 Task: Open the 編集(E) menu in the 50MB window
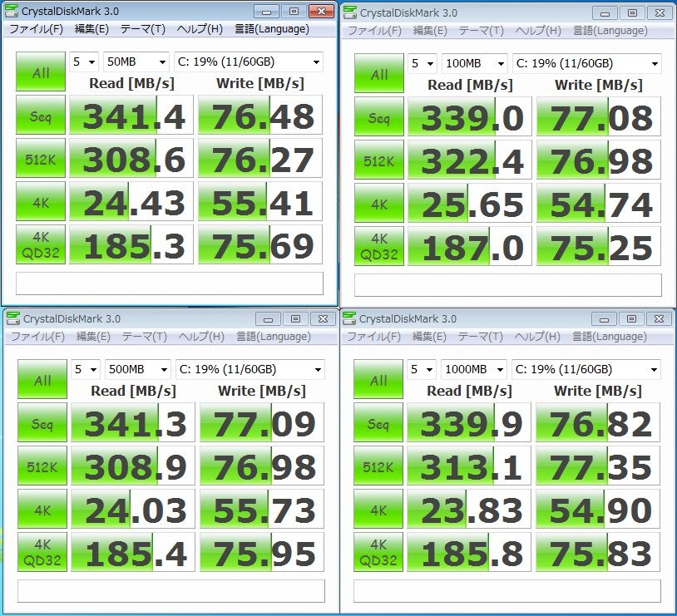[91, 29]
